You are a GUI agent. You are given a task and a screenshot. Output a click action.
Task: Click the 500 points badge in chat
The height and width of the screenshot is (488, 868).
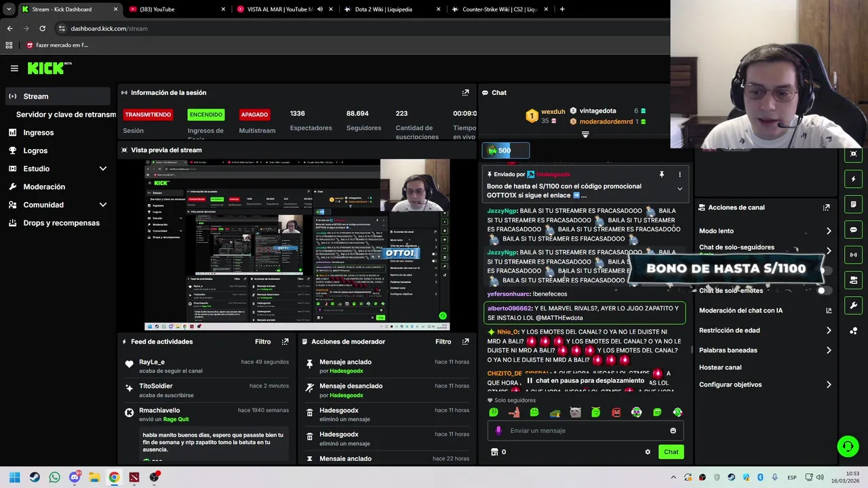click(x=505, y=150)
